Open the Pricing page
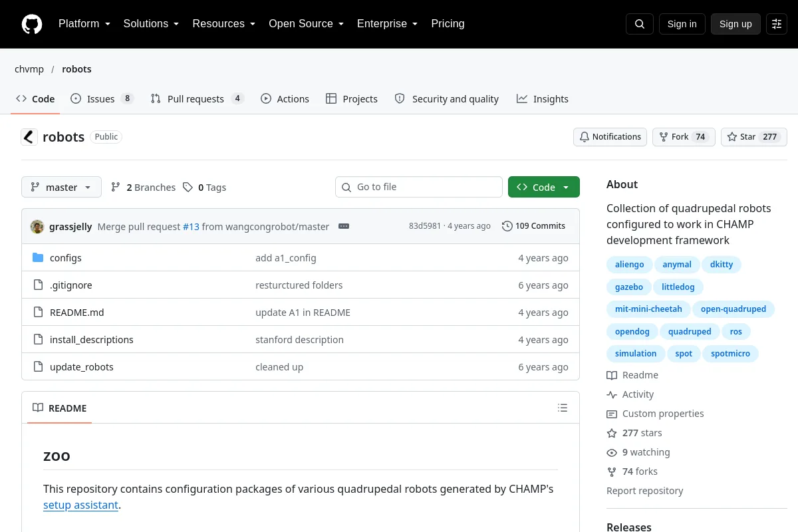Image resolution: width=798 pixels, height=532 pixels. (448, 24)
